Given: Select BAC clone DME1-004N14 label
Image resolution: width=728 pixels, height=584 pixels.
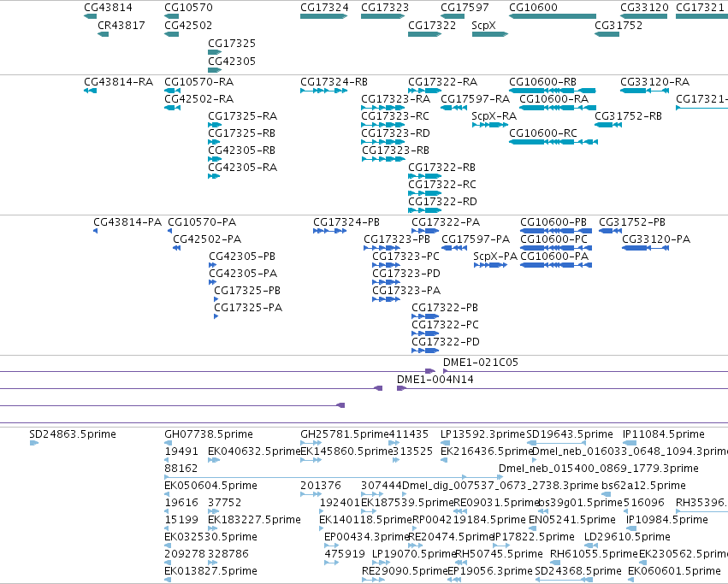Looking at the screenshot, I should [435, 380].
